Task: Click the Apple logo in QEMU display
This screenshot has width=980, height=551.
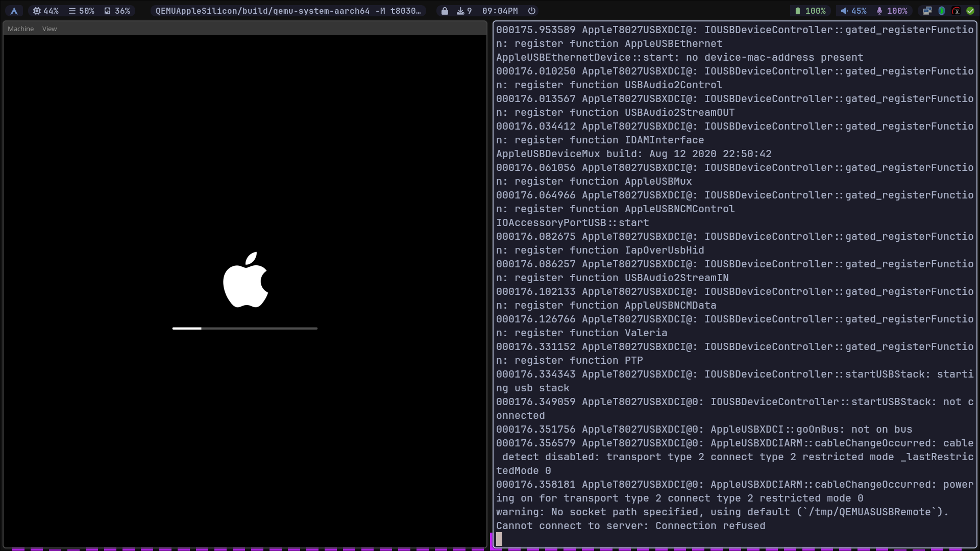Action: pyautogui.click(x=246, y=280)
